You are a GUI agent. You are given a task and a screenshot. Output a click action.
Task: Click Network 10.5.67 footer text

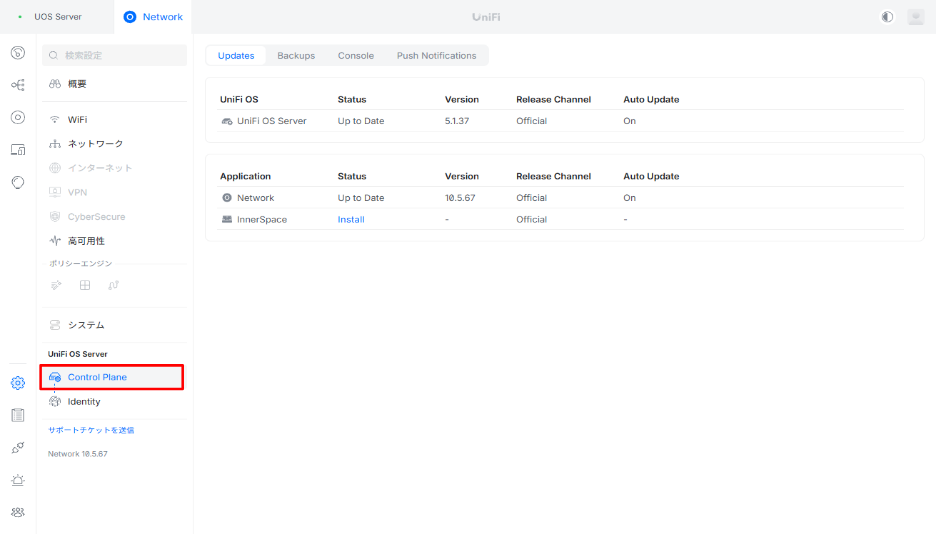click(x=78, y=454)
